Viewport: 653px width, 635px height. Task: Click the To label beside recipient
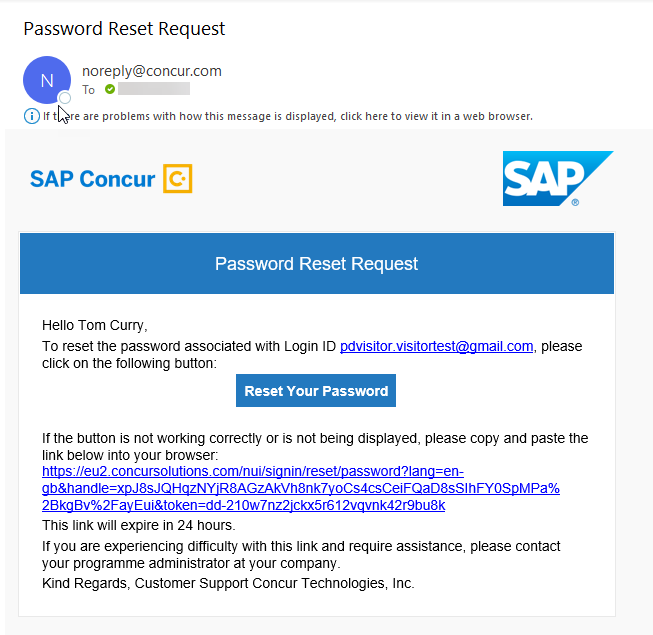(89, 90)
